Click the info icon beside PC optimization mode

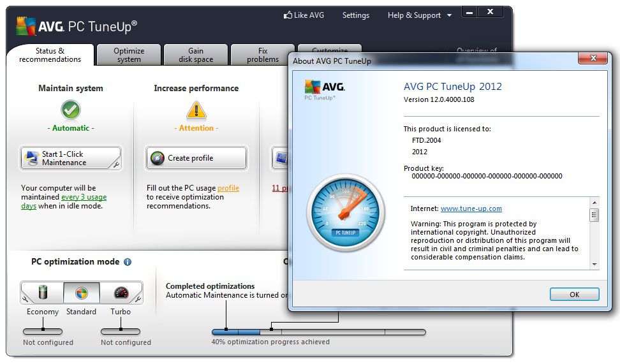[x=128, y=261]
